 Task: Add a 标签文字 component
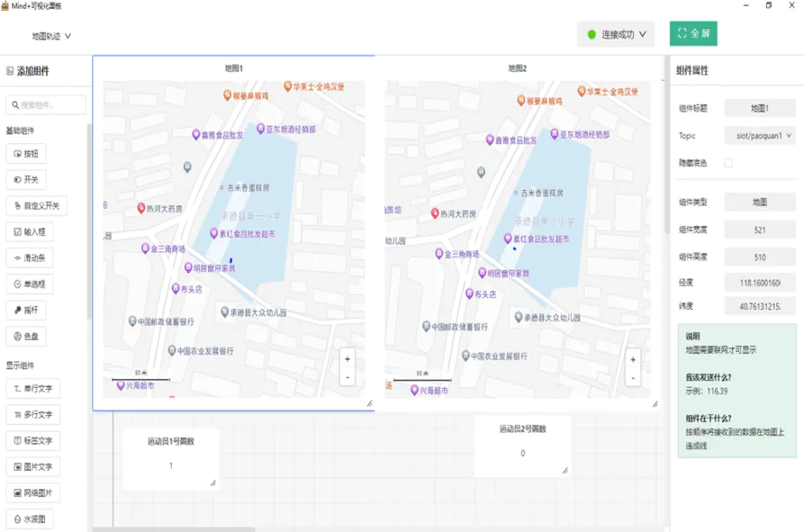33,441
